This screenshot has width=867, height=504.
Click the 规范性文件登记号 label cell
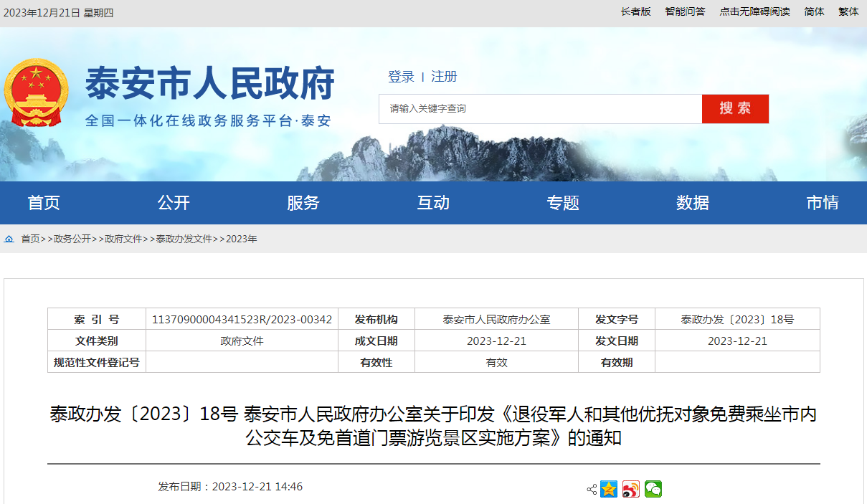(97, 362)
